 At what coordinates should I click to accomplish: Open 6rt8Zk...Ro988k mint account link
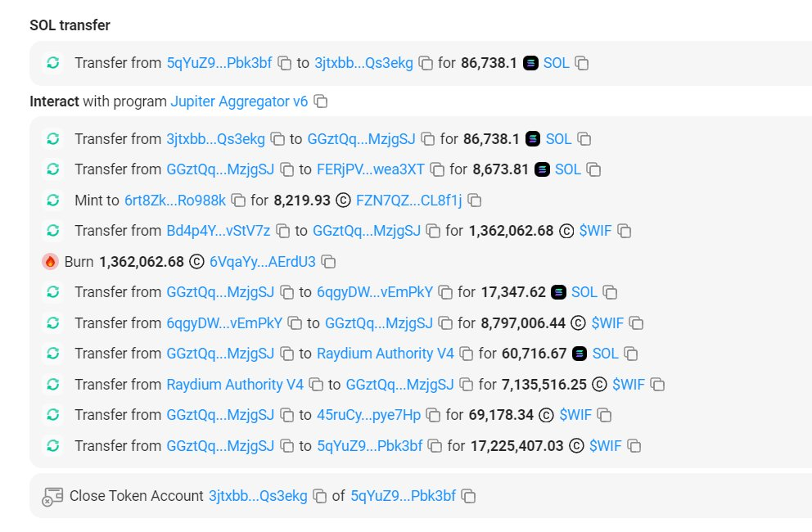tap(175, 201)
